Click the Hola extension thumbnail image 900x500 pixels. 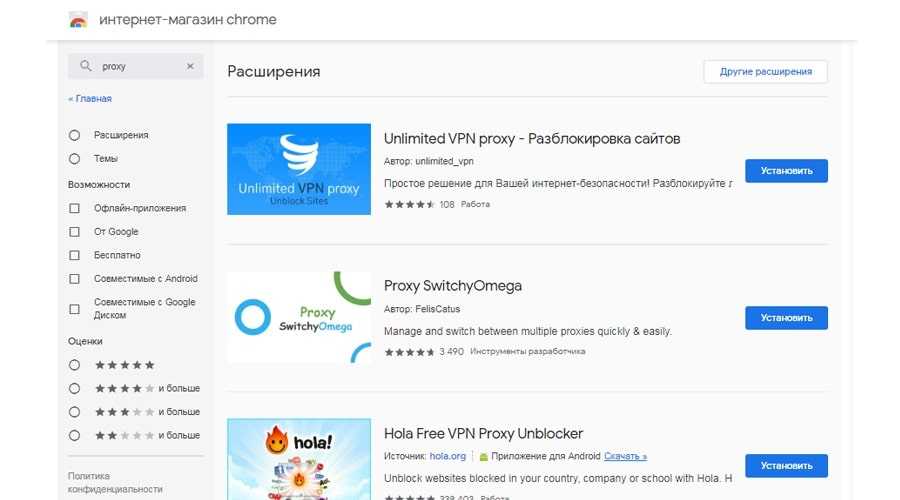click(297, 458)
